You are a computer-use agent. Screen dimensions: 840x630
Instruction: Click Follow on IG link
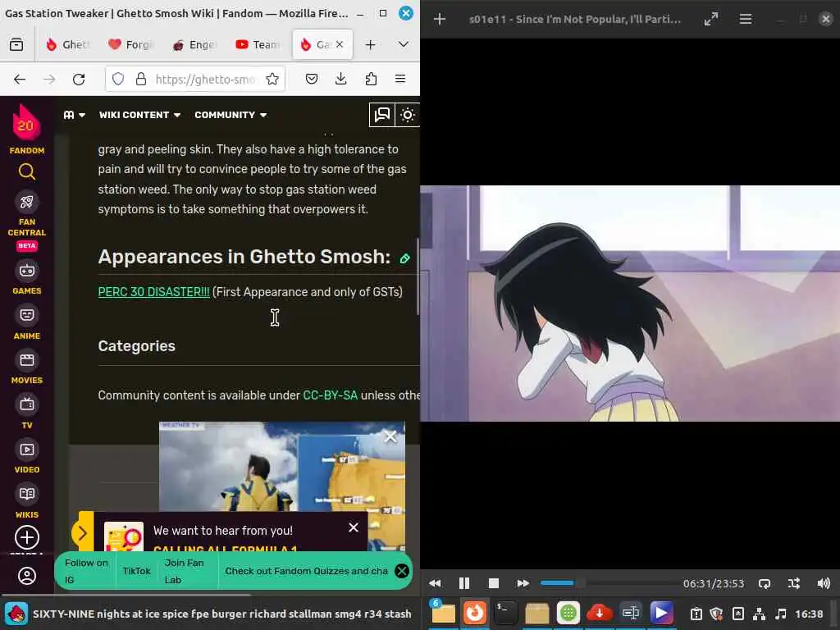85,571
